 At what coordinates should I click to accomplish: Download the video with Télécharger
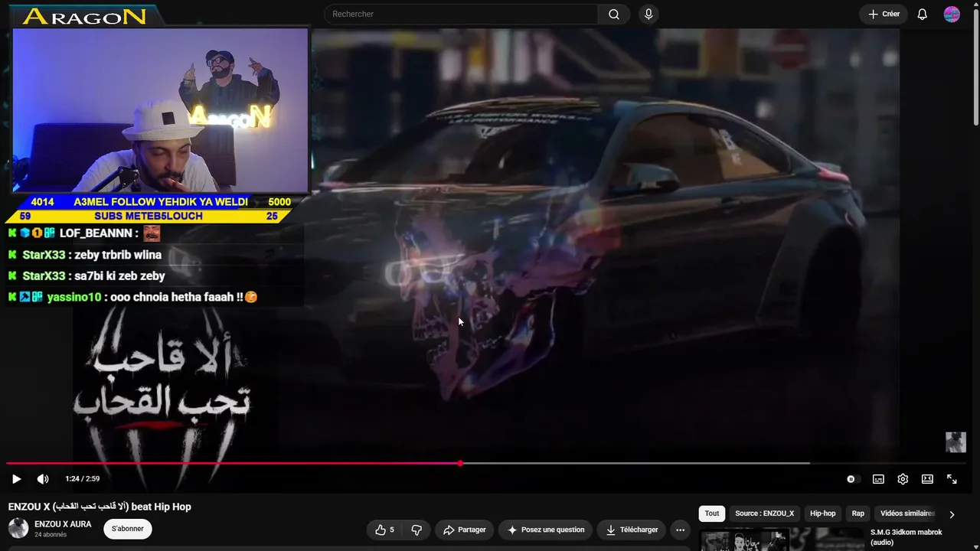[x=632, y=530]
